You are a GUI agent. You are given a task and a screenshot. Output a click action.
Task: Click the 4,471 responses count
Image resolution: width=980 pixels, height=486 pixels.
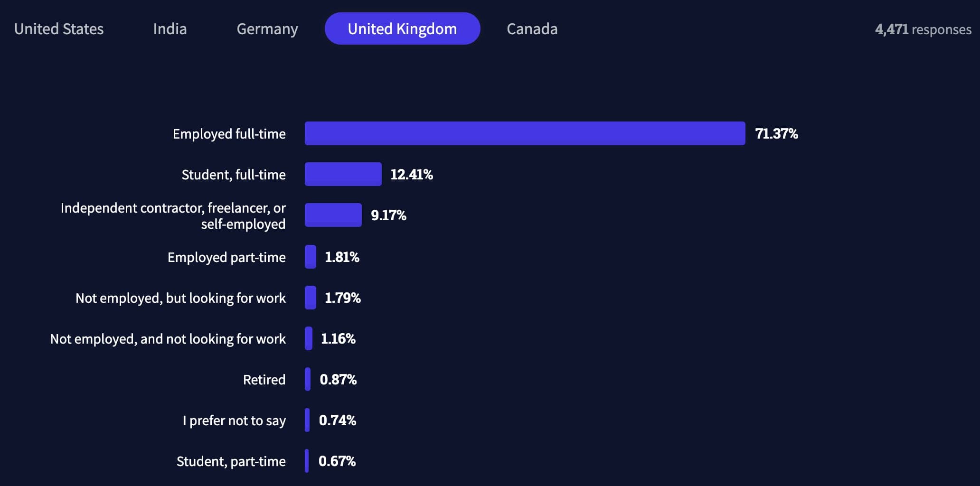click(x=923, y=29)
